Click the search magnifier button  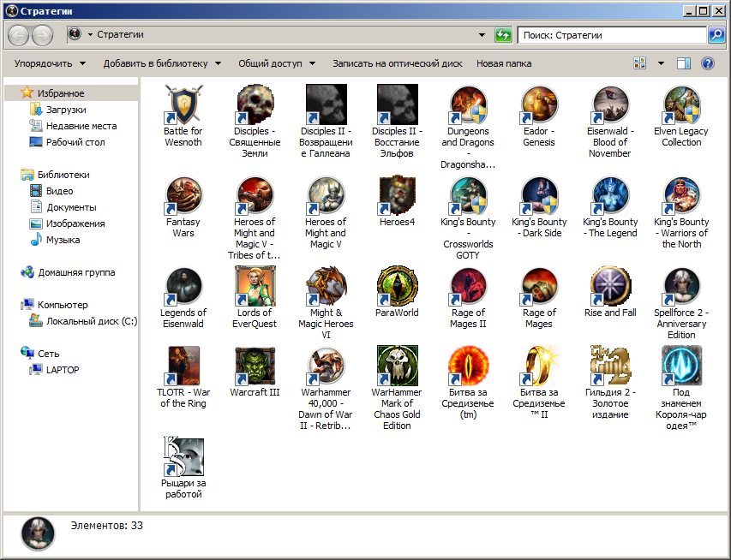[x=716, y=35]
